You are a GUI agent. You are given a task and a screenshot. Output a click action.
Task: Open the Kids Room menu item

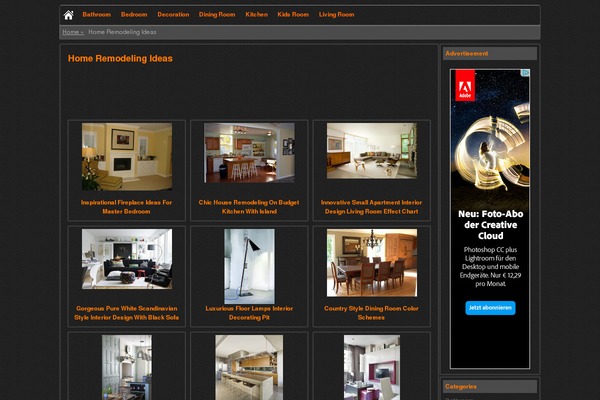pyautogui.click(x=293, y=15)
